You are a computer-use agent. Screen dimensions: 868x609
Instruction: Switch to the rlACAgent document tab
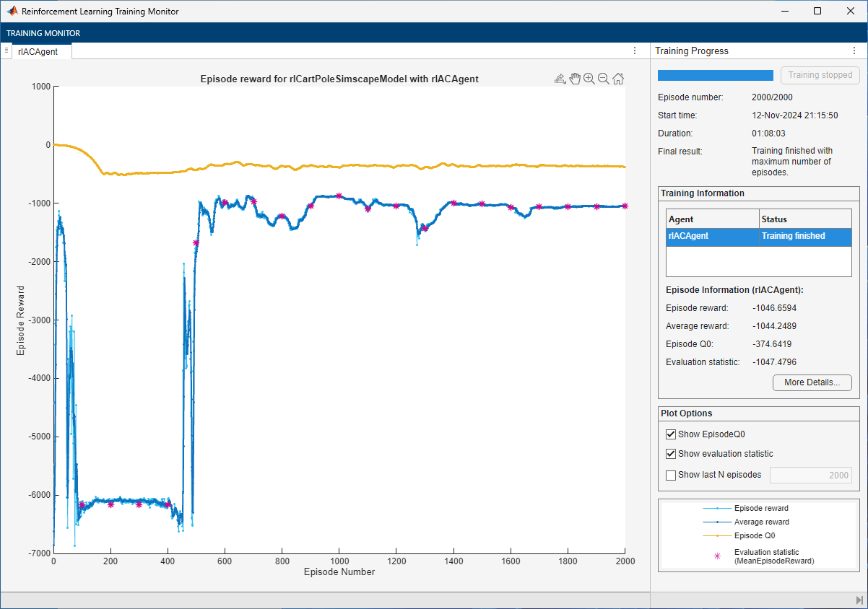pyautogui.click(x=40, y=52)
